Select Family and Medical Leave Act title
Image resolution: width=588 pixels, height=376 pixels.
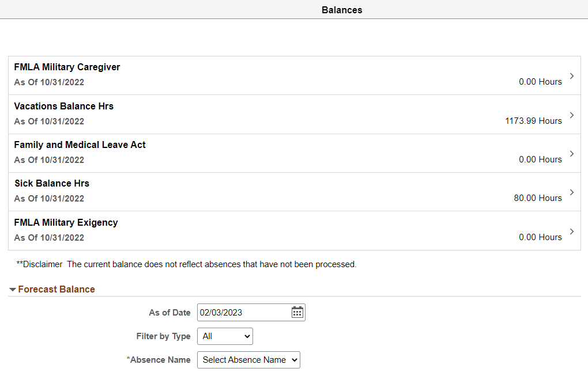click(80, 145)
